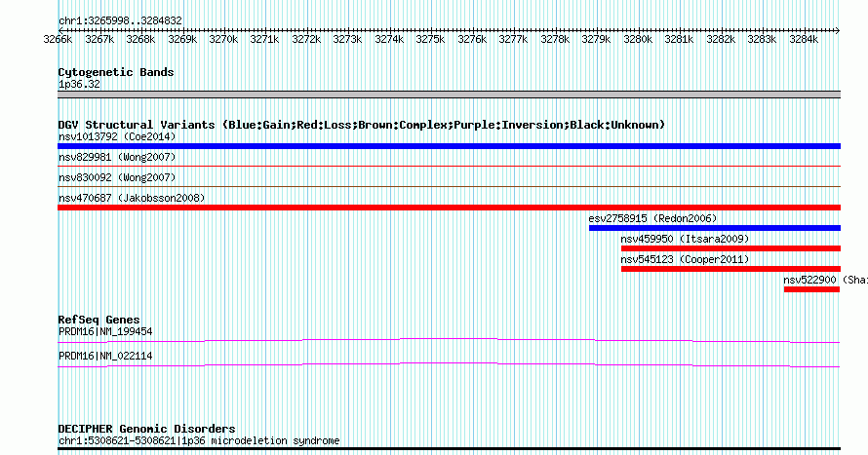Click the RefSeq Genes track title
868x455 pixels.
[99, 320]
